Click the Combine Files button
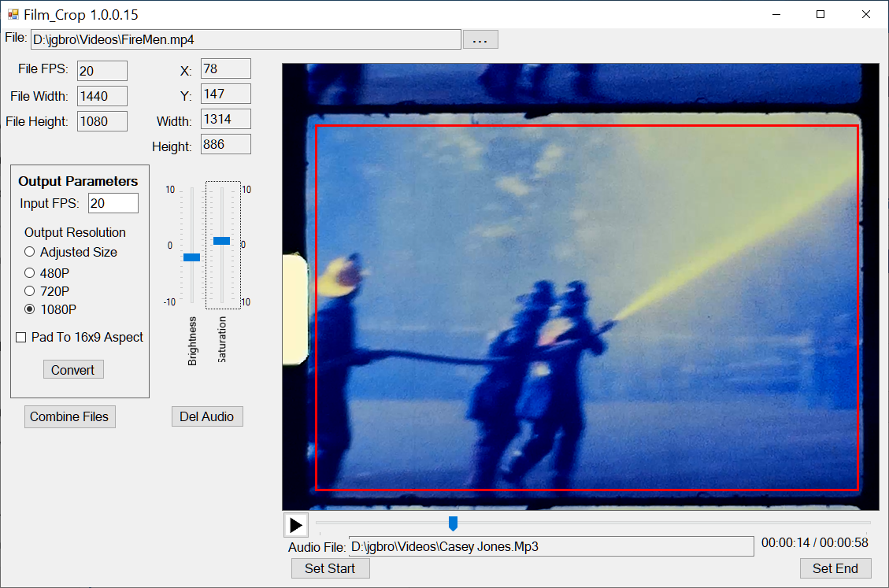The image size is (889, 588). point(70,416)
